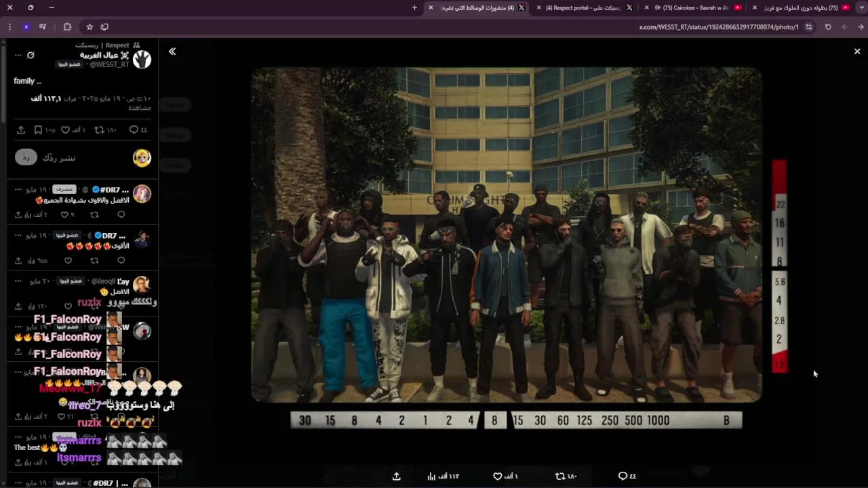Click the enlarged group photo

(507, 235)
